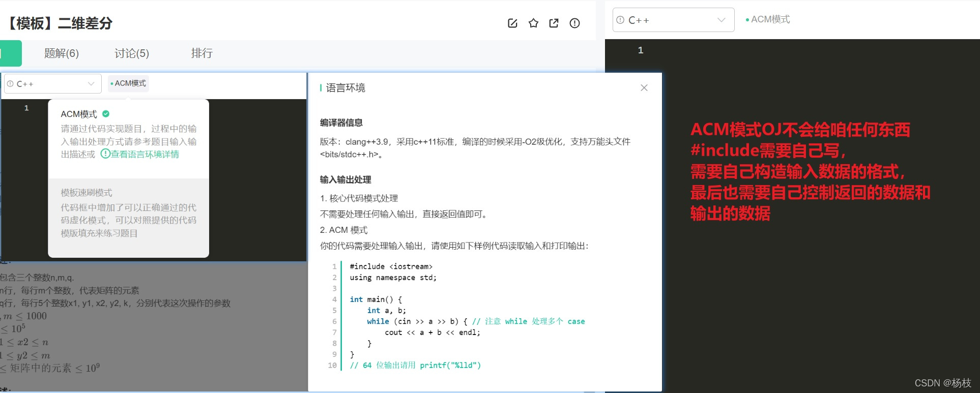Open the 题解(6) tab

[x=62, y=53]
